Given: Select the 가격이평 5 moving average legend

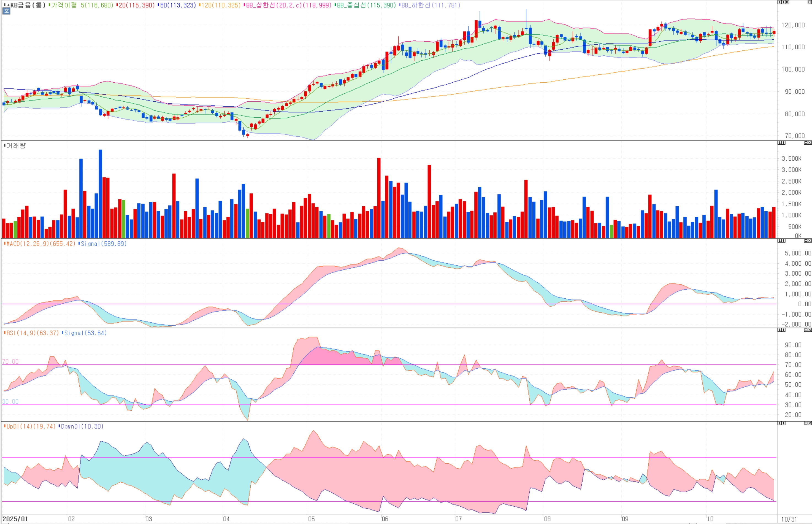Looking at the screenshot, I should click(81, 5).
